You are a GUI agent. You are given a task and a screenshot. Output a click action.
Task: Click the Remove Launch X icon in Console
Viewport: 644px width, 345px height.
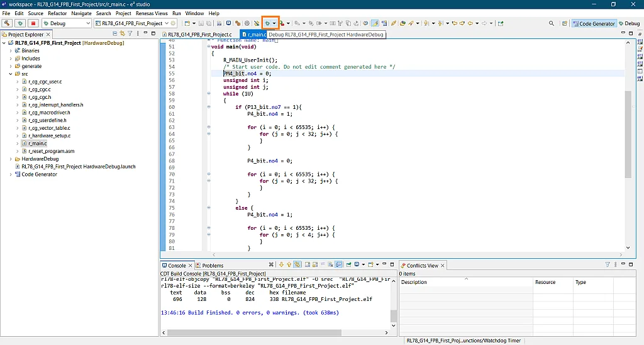click(272, 265)
